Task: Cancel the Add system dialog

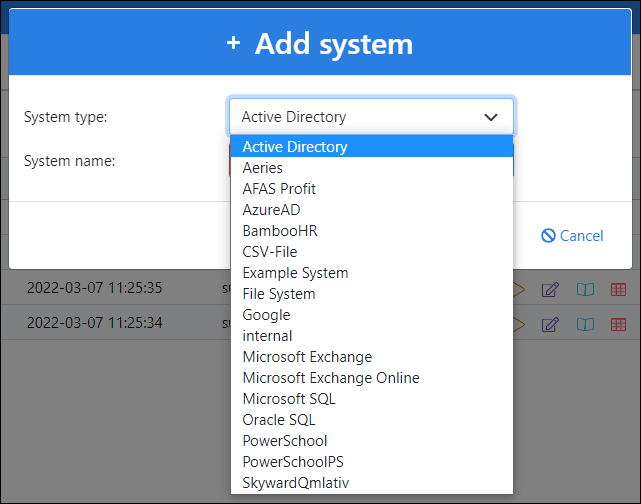Action: (572, 236)
